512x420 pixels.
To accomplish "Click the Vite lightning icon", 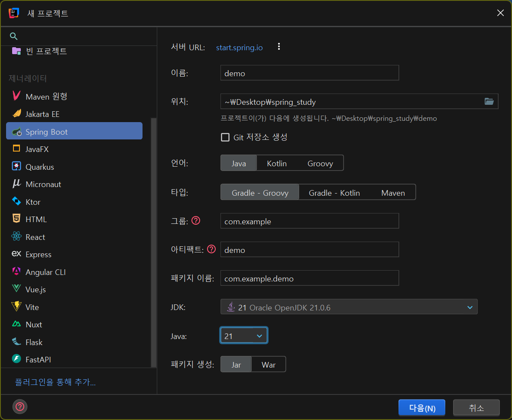I will (x=16, y=306).
